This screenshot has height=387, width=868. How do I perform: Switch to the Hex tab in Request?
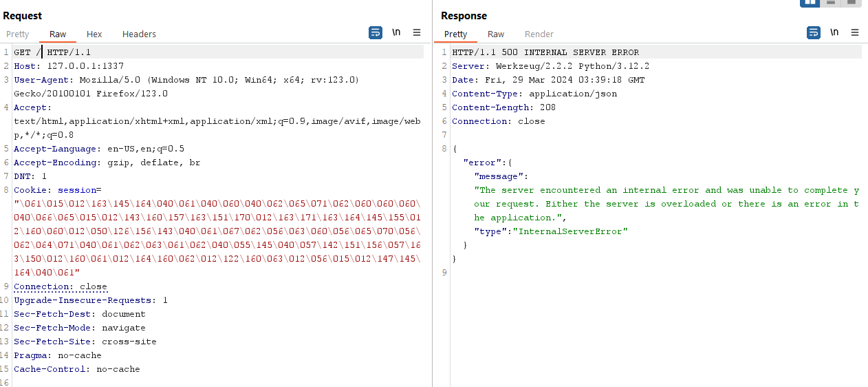click(94, 34)
